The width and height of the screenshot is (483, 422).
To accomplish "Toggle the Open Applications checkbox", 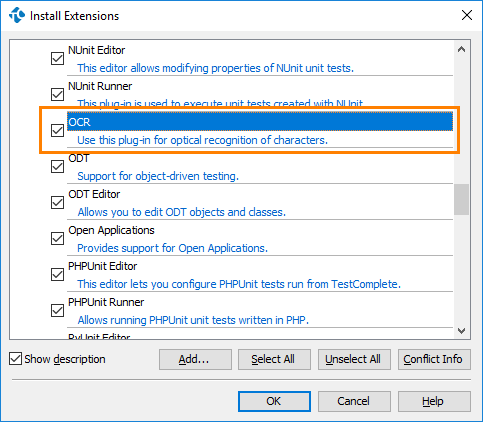I will pos(57,238).
